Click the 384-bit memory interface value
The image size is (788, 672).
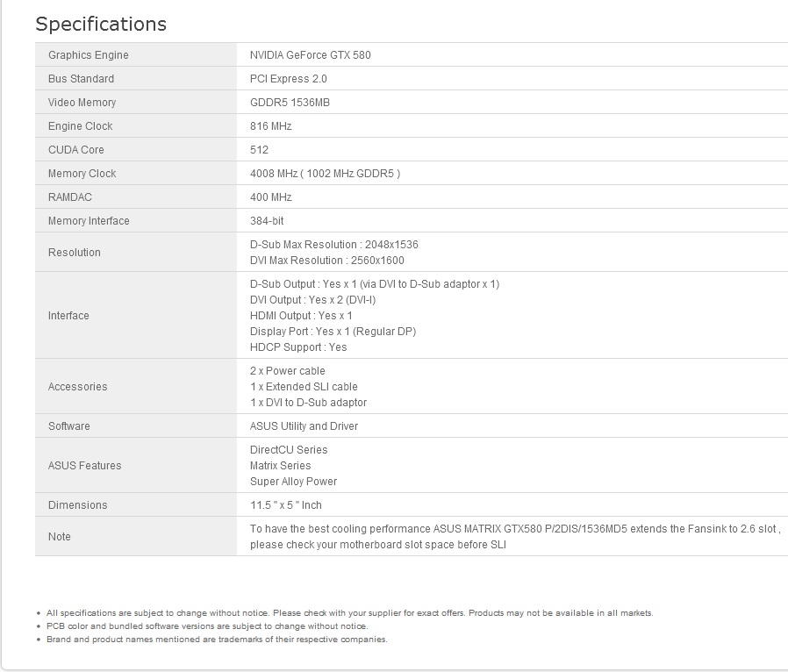[x=267, y=221]
